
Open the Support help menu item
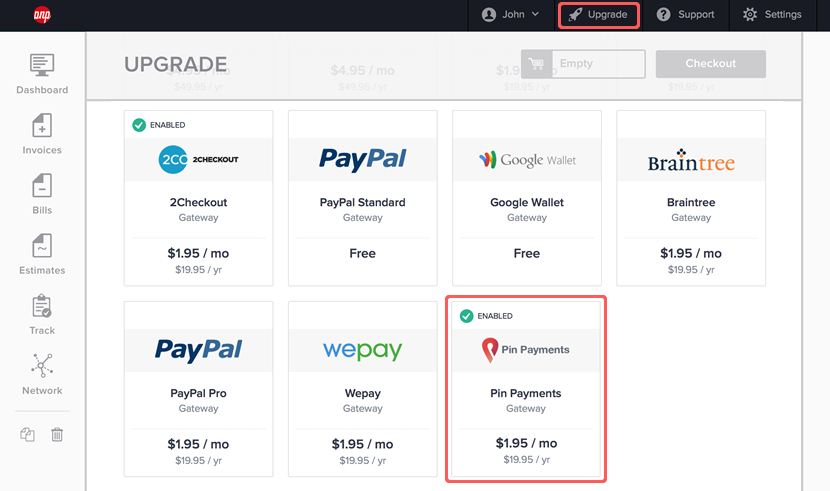[685, 15]
